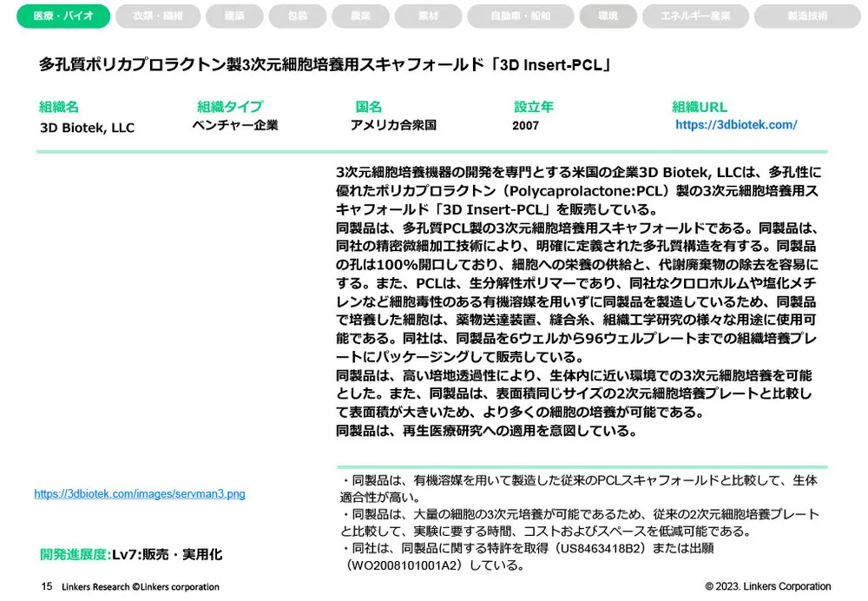Switch to the 素材 category
Screen dimensions: 868x601
(427, 17)
